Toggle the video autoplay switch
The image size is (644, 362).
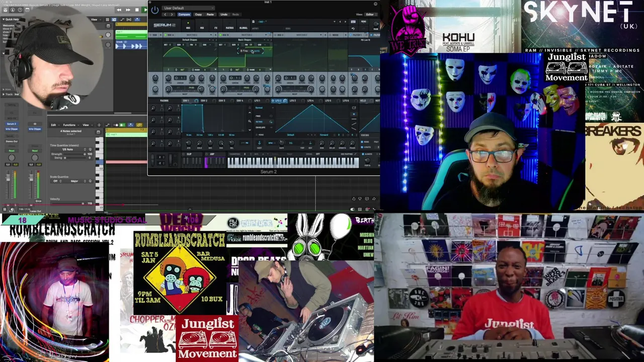pos(353,209)
